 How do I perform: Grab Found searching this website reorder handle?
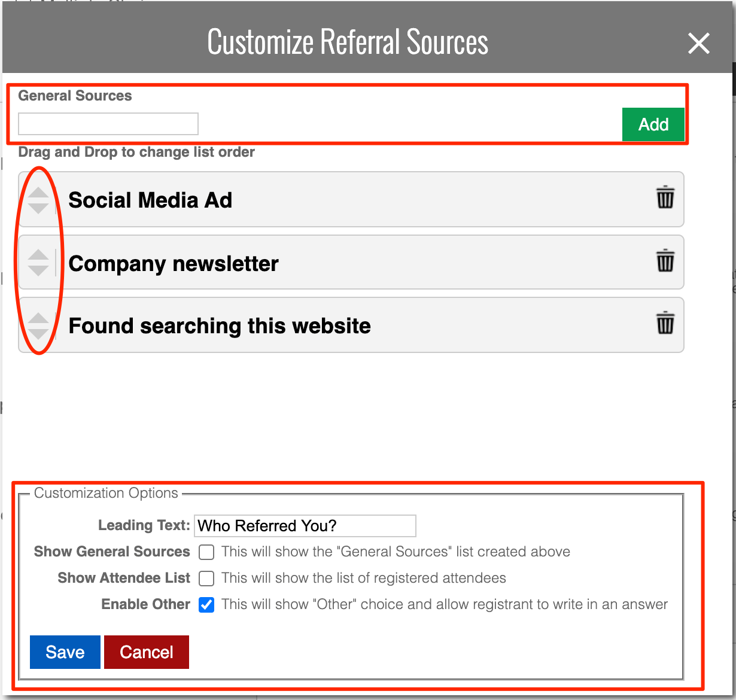click(x=38, y=325)
